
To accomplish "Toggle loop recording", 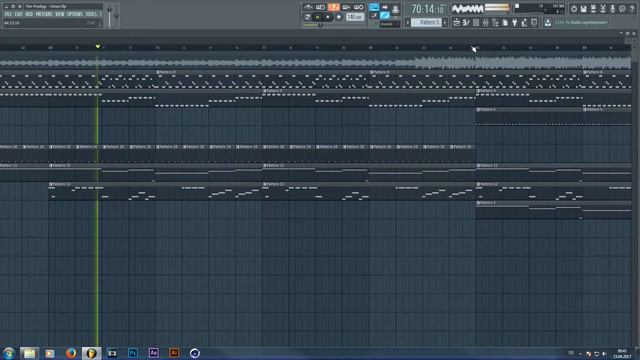I will click(x=359, y=7).
